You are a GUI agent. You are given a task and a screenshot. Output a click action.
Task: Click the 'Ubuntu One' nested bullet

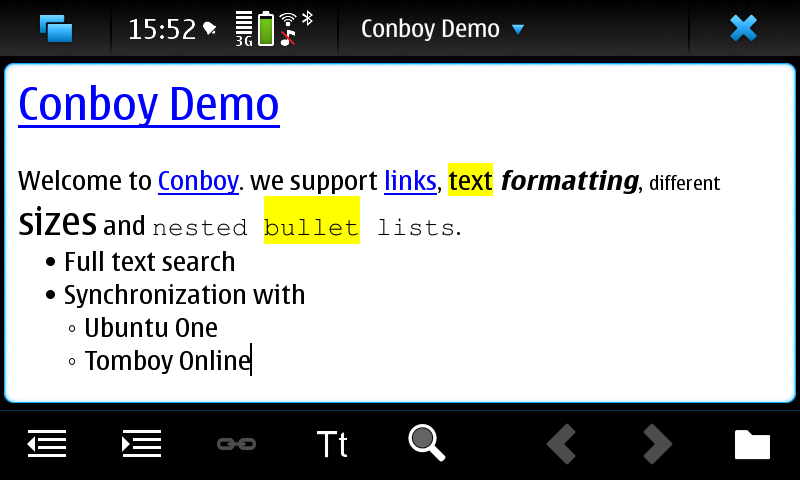[151, 327]
